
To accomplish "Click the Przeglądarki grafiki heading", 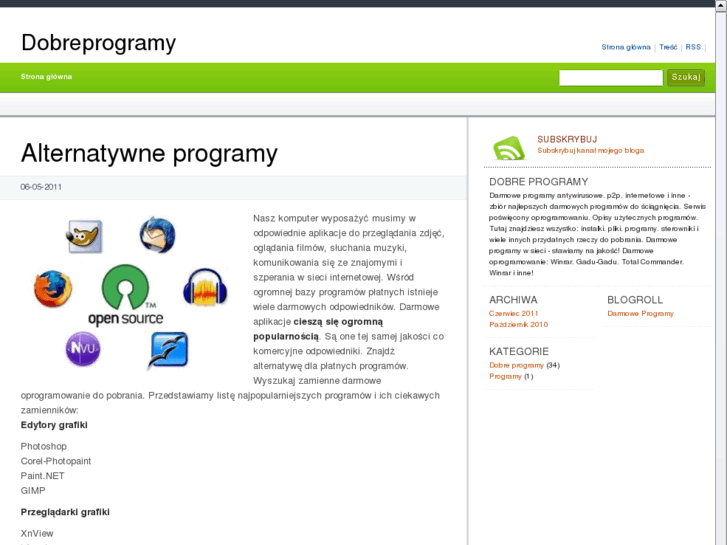I will pyautogui.click(x=65, y=512).
